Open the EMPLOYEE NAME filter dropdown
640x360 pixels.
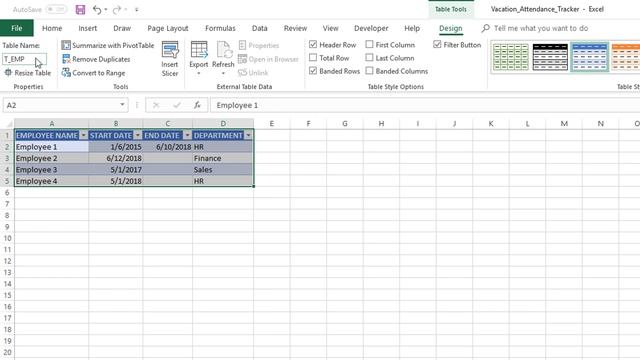coord(84,136)
